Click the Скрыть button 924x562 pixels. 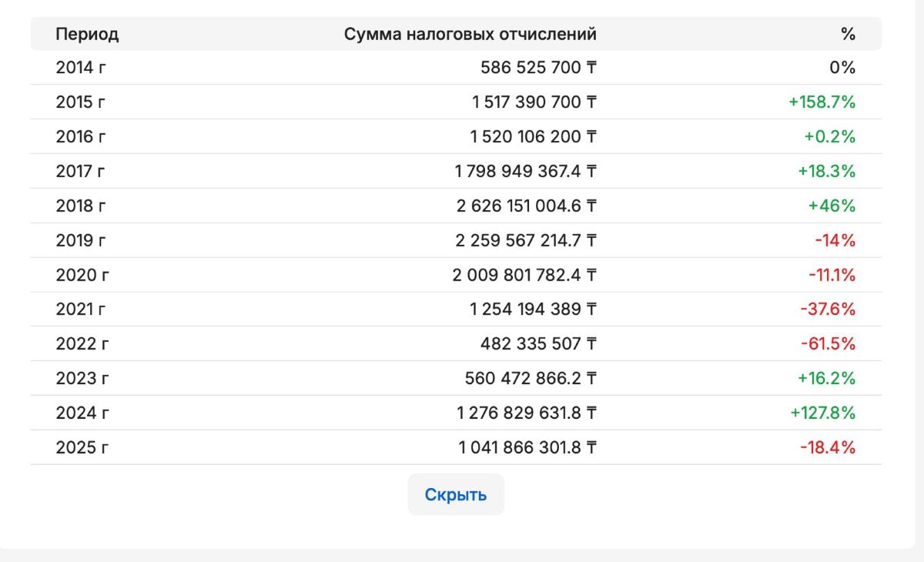pyautogui.click(x=456, y=494)
